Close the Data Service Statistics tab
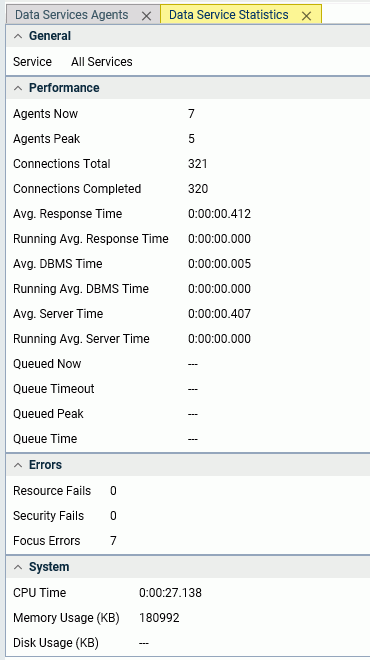The image size is (370, 660). click(306, 16)
